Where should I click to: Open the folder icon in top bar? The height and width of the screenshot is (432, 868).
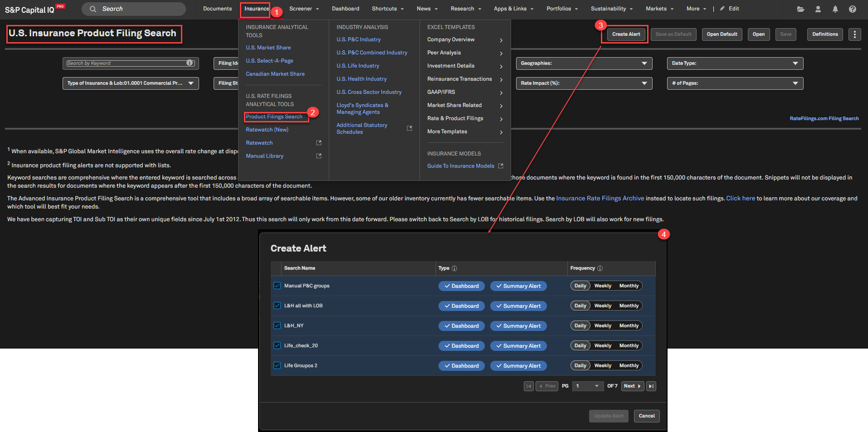click(800, 9)
